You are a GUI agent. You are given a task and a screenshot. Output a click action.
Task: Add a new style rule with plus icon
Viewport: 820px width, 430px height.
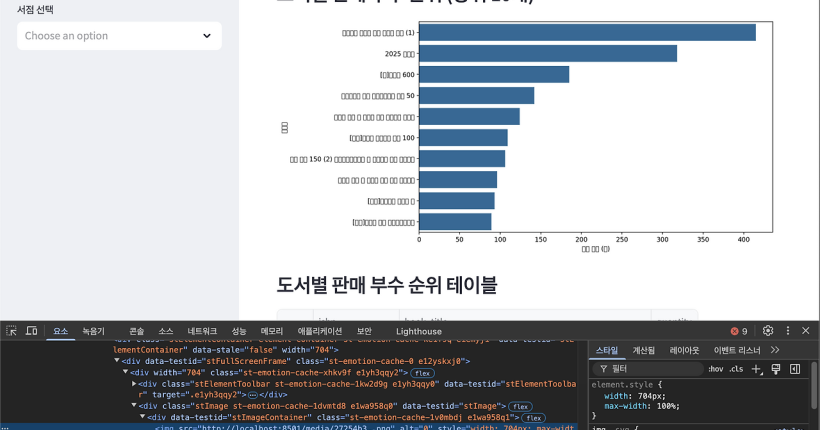[756, 369]
